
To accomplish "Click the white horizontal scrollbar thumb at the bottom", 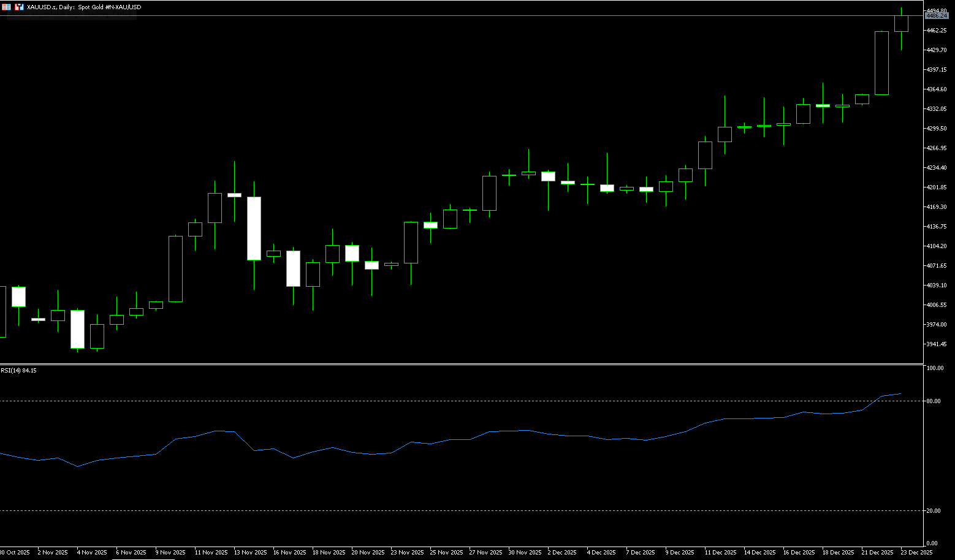I will coord(143,559).
